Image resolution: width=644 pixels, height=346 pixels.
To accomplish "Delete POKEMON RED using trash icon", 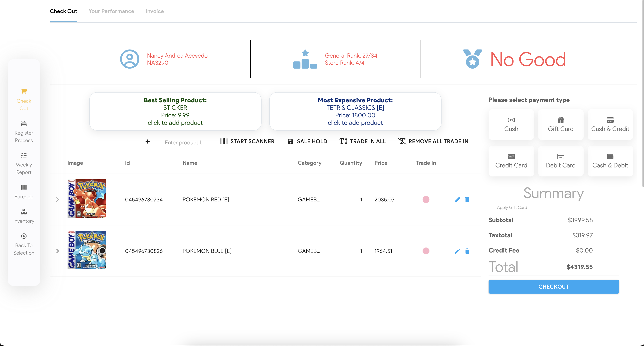I will pos(467,200).
